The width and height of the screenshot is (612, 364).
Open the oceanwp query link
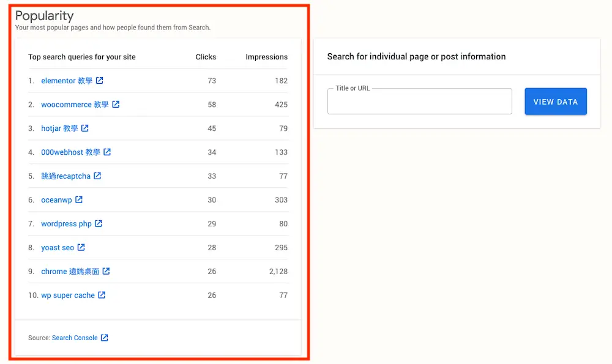tap(56, 200)
